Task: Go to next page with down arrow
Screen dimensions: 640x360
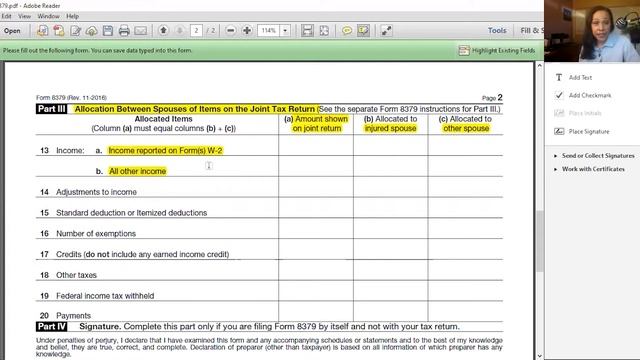Action: pyautogui.click(x=180, y=30)
